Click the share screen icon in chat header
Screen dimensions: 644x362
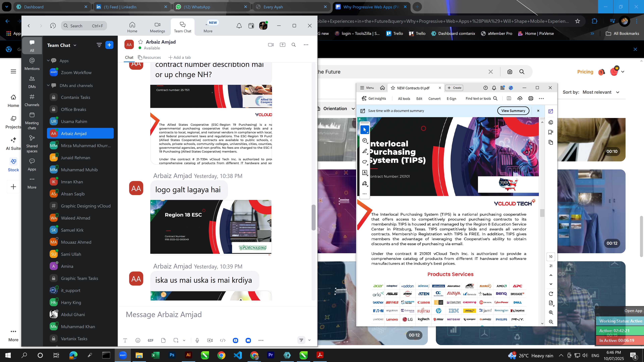click(x=282, y=45)
